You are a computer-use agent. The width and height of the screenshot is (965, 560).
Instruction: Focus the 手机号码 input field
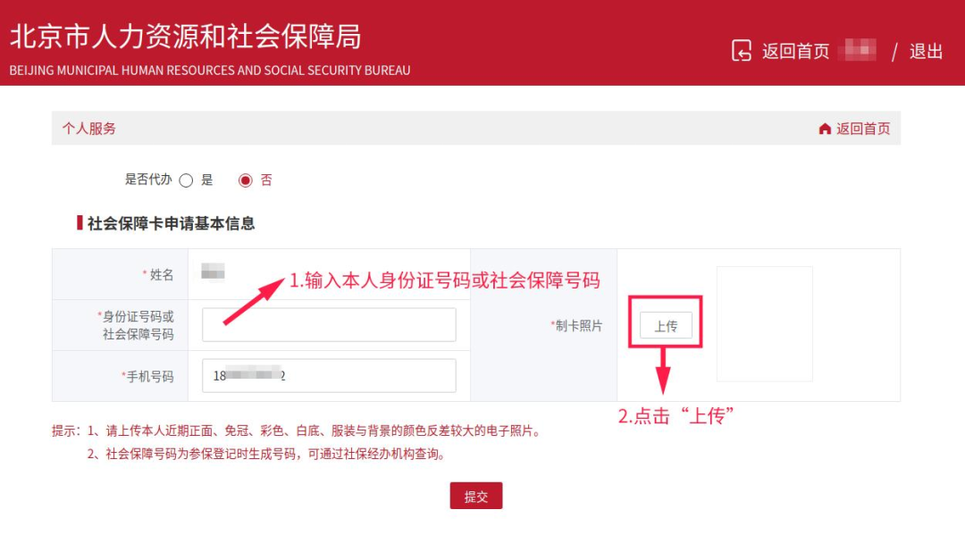tap(329, 375)
